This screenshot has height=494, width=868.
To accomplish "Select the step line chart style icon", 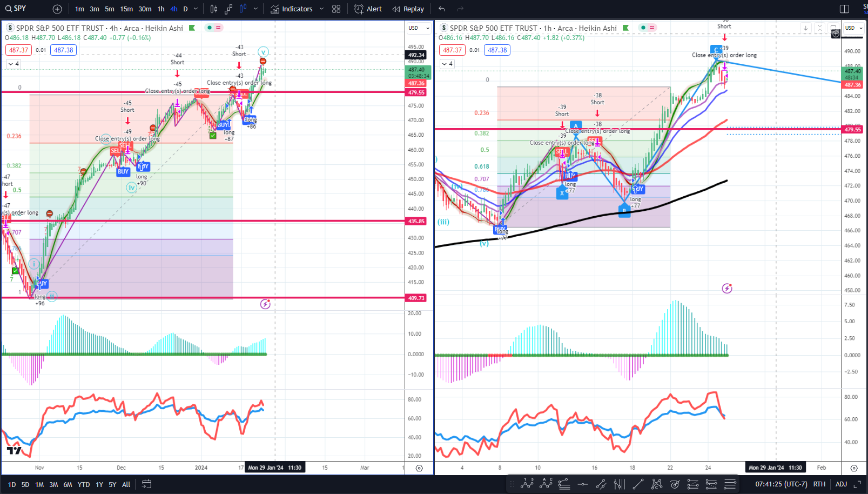I will 228,9.
